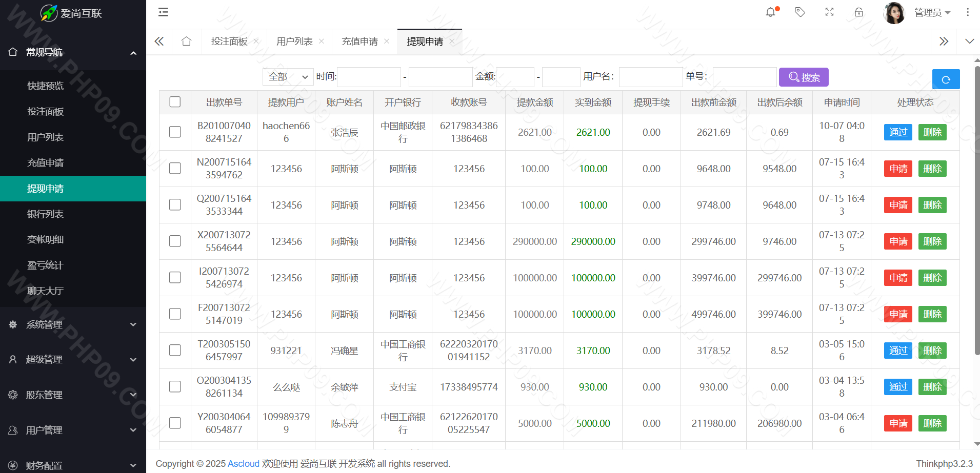Click the blue refresh icon button
This screenshot has height=473, width=980.
point(946,79)
